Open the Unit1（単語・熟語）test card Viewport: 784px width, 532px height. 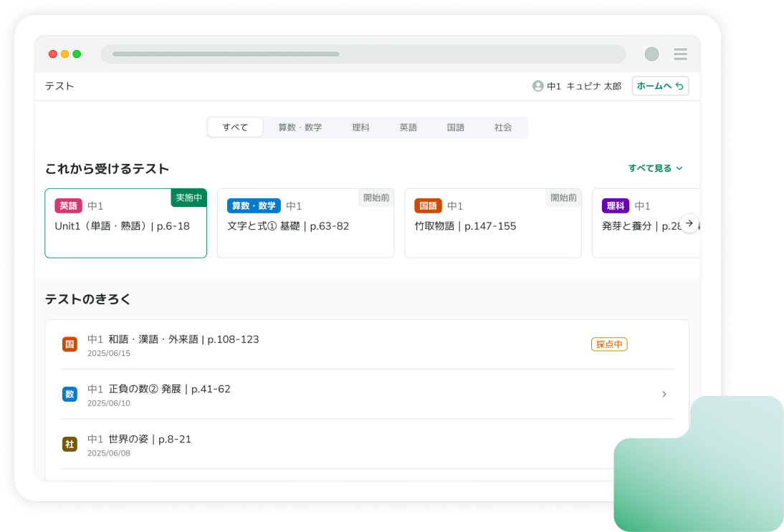click(x=125, y=223)
